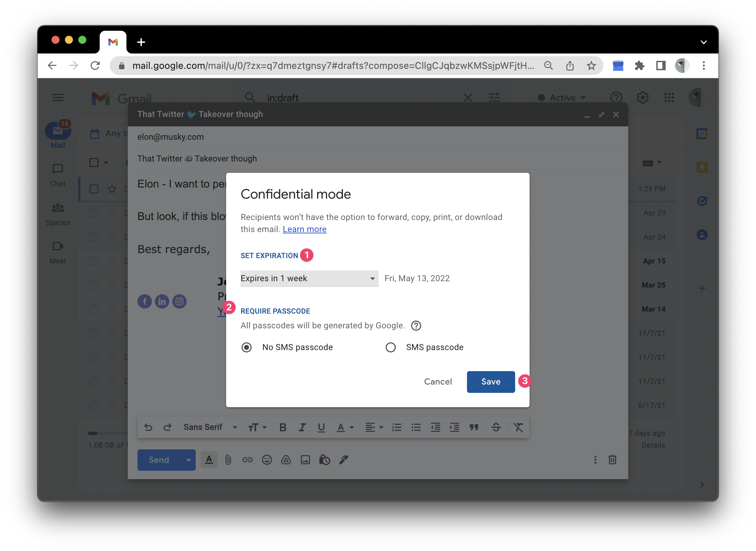Click the insert link icon

[248, 460]
